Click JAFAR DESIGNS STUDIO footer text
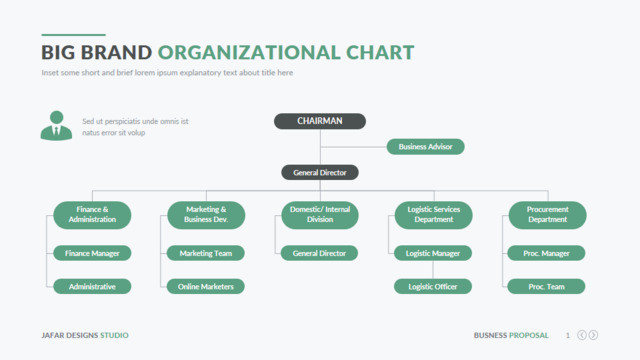 click(85, 335)
